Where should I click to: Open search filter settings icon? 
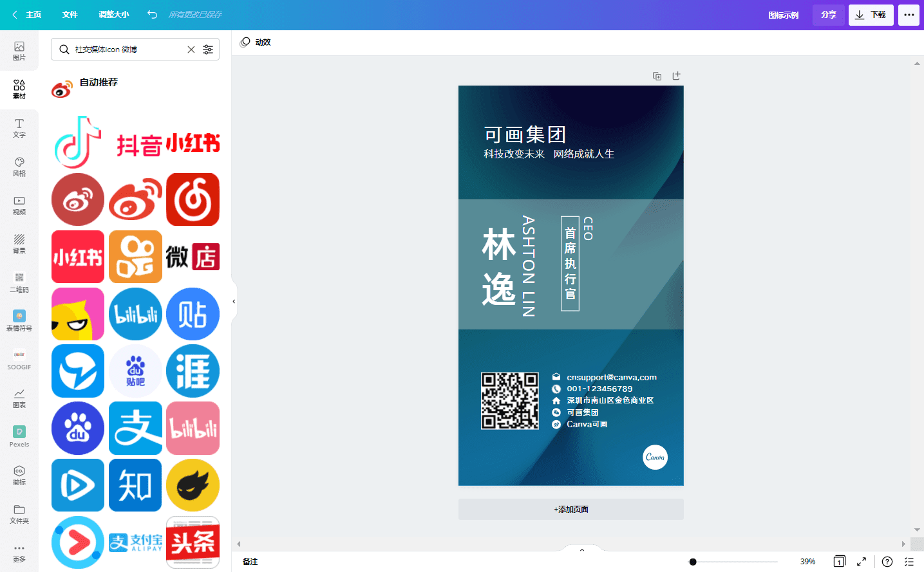tap(208, 50)
